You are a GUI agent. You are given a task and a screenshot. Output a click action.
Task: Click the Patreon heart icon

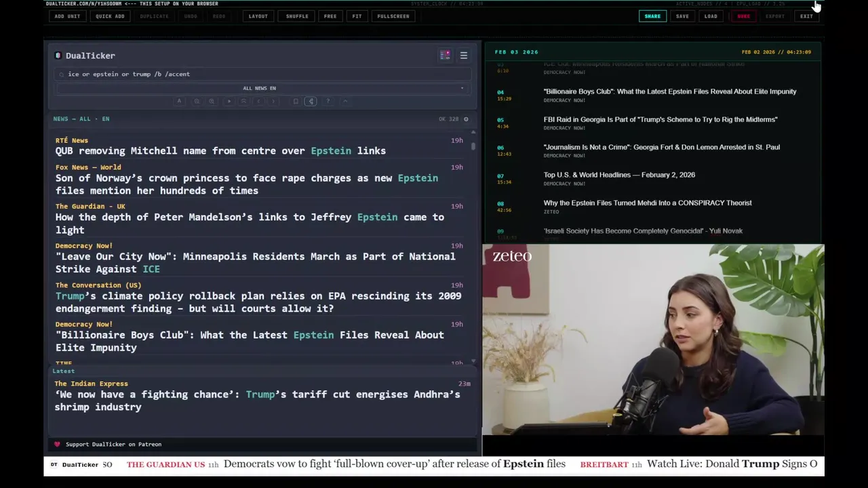[x=57, y=445]
